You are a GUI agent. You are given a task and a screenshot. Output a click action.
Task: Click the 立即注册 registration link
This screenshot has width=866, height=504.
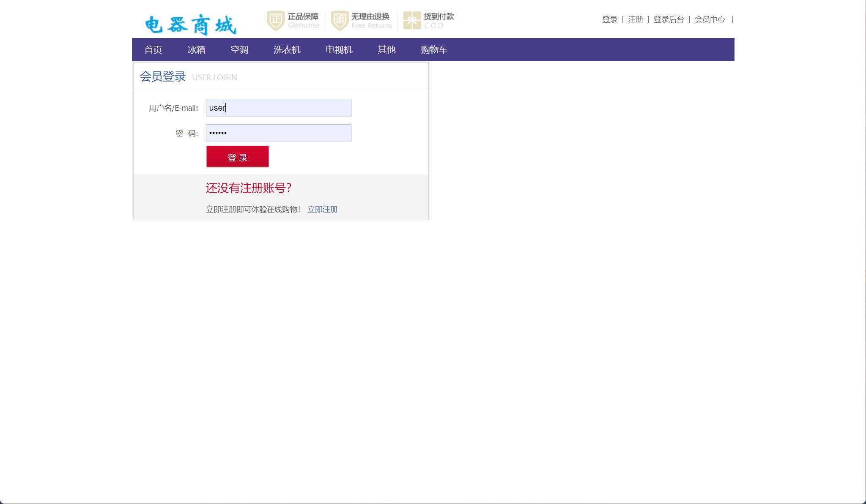click(323, 209)
